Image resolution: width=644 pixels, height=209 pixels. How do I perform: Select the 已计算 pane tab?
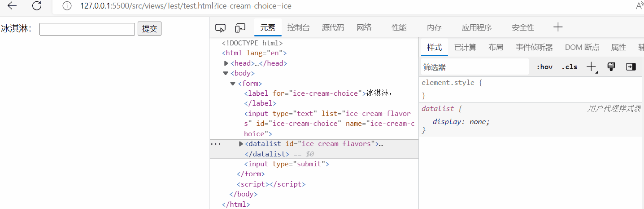coord(465,47)
